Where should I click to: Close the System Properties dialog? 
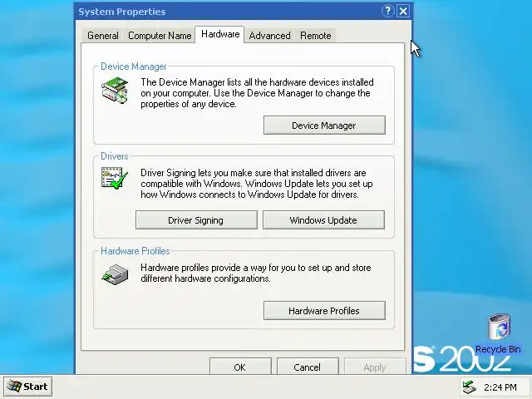click(403, 11)
